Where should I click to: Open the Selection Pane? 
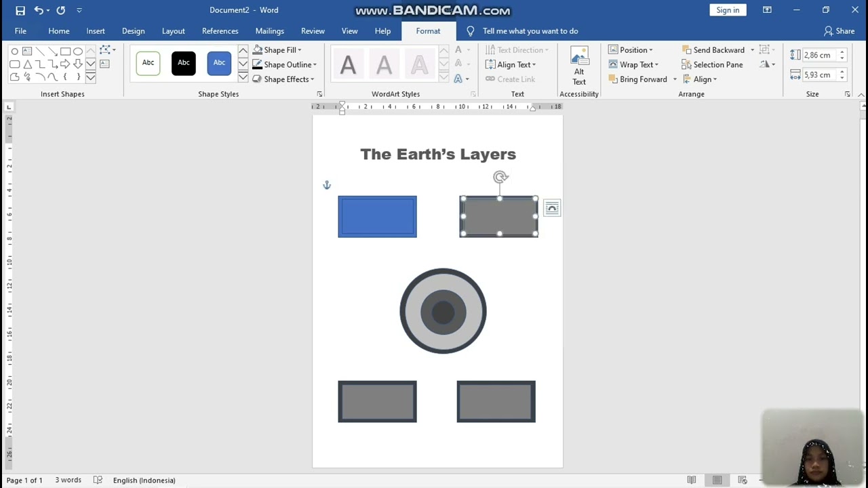point(713,65)
